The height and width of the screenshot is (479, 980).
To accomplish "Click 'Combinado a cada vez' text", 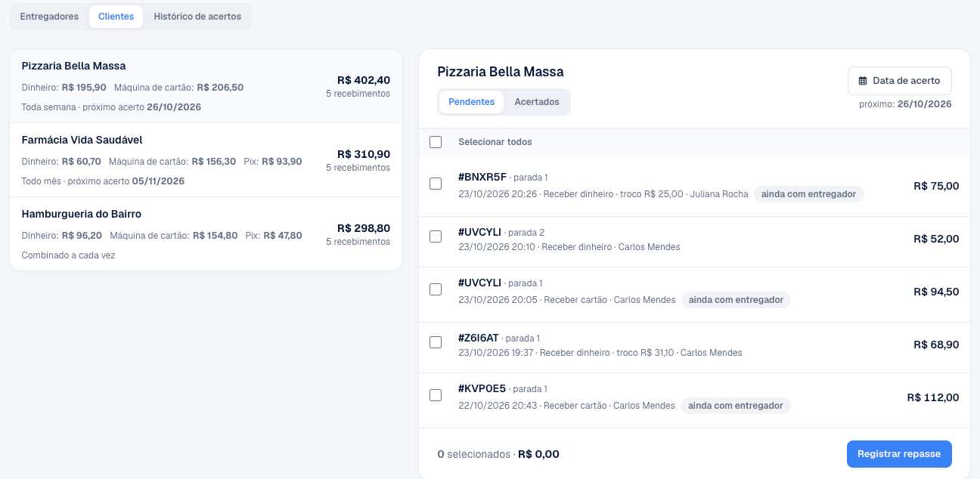I will (69, 255).
